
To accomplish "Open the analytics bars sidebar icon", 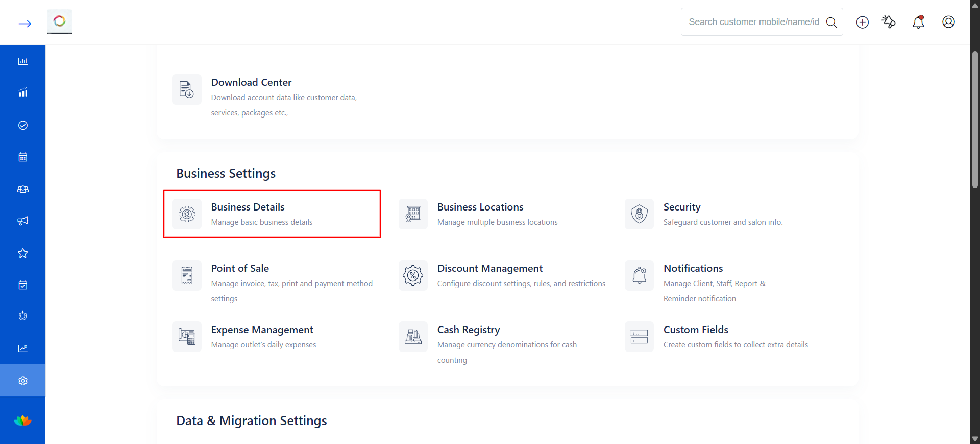I will click(23, 92).
